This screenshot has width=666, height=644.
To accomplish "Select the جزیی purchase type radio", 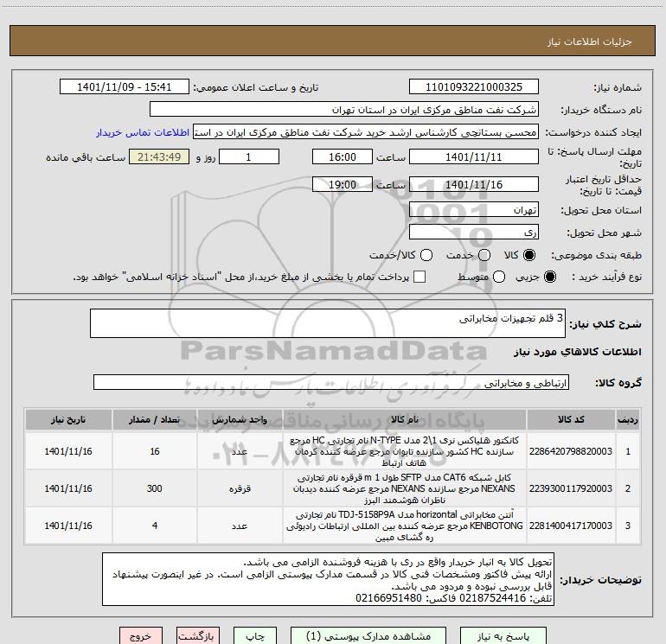I will (549, 277).
